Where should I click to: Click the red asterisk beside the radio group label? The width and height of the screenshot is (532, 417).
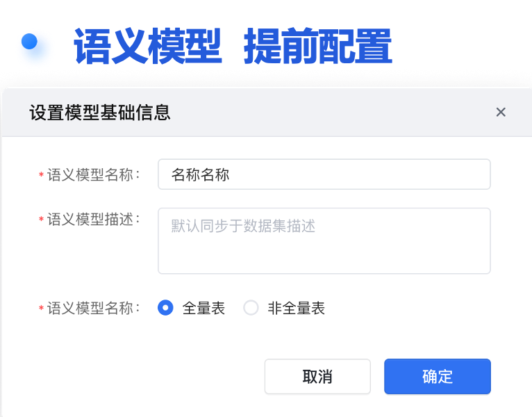(x=41, y=309)
